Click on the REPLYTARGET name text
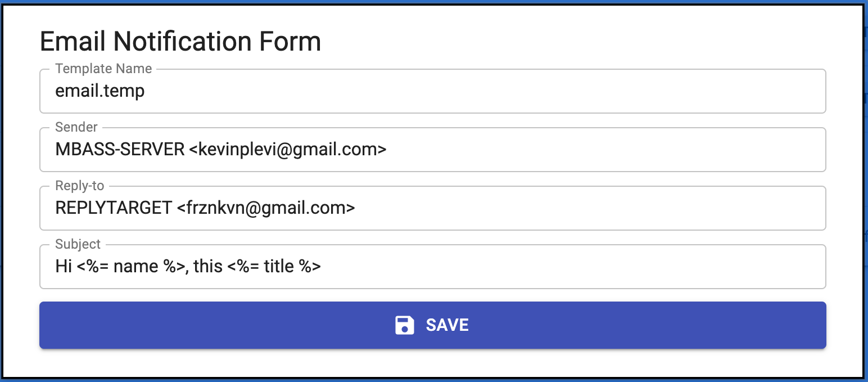Viewport: 868px width, 382px height. click(x=114, y=208)
